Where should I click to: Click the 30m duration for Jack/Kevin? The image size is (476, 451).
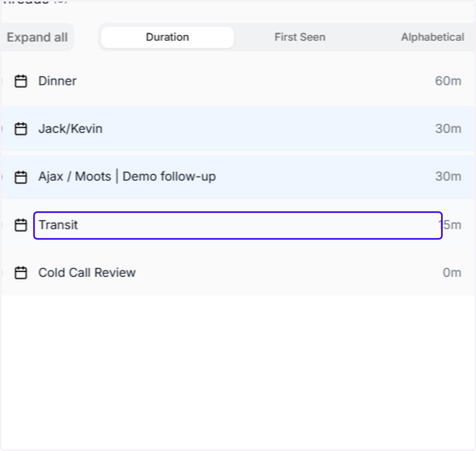point(448,129)
